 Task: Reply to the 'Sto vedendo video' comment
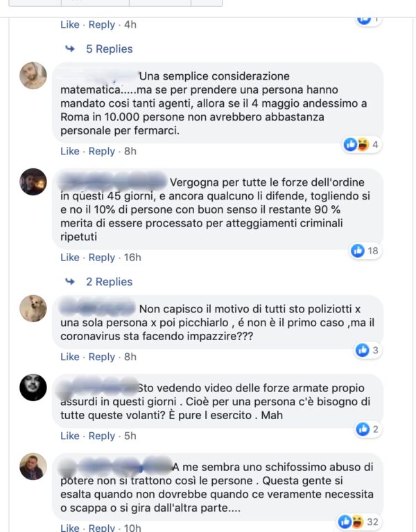101,436
